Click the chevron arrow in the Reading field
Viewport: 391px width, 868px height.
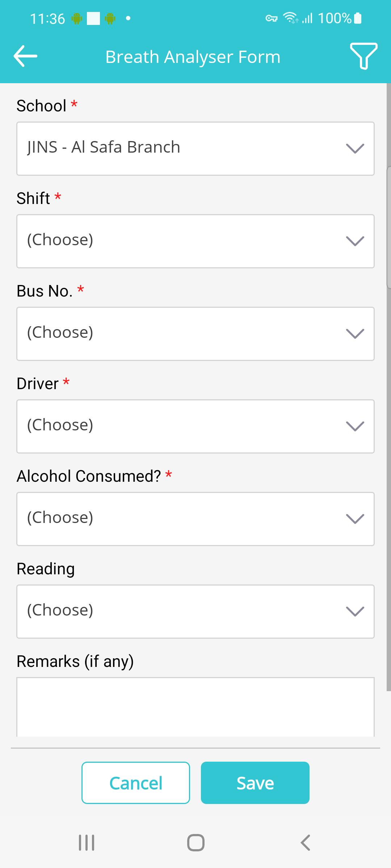(x=355, y=612)
